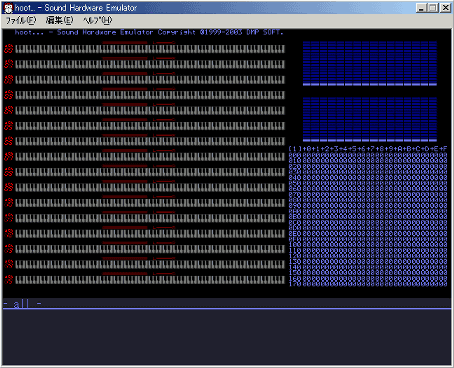Screen dimensions: 454x368
Task: Click the red icon of the second keyboard channel
Action: (9, 64)
